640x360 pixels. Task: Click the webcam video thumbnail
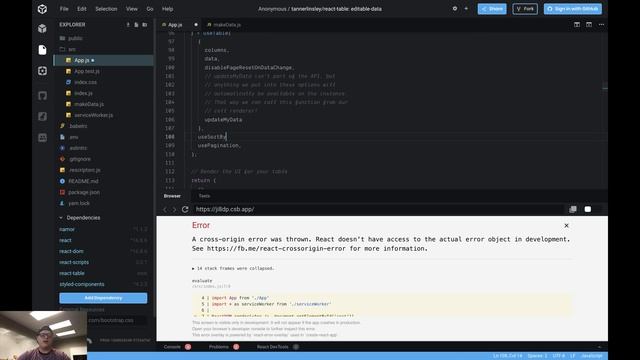43,336
